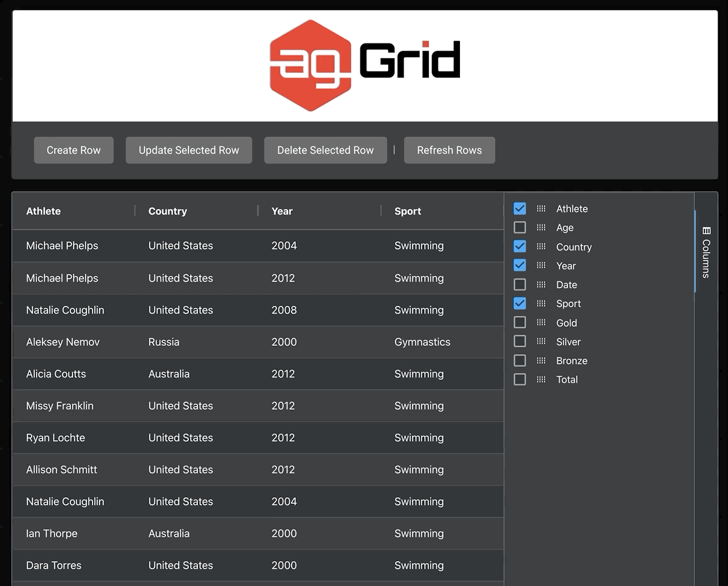Click Athlete label in columns panel
Viewport: 728px width, 586px height.
[572, 209]
